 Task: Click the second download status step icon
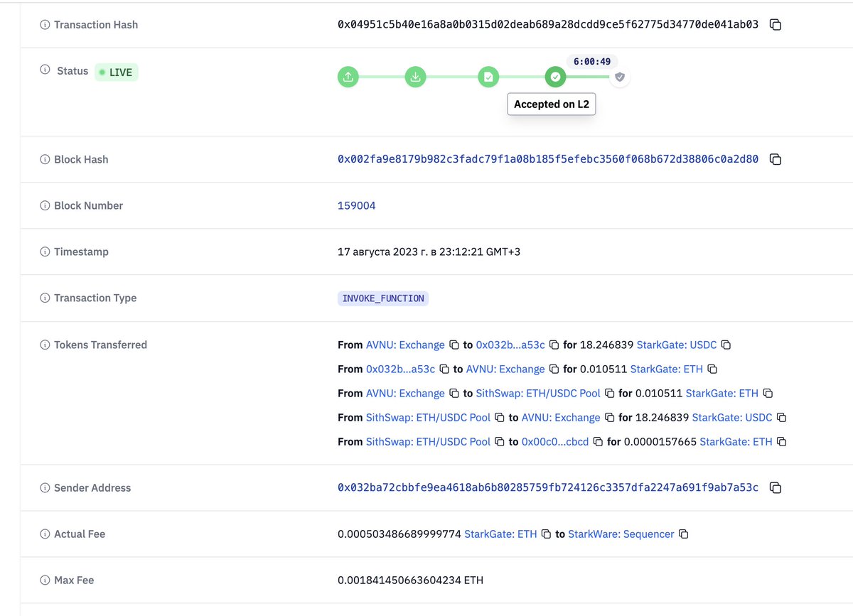click(415, 77)
